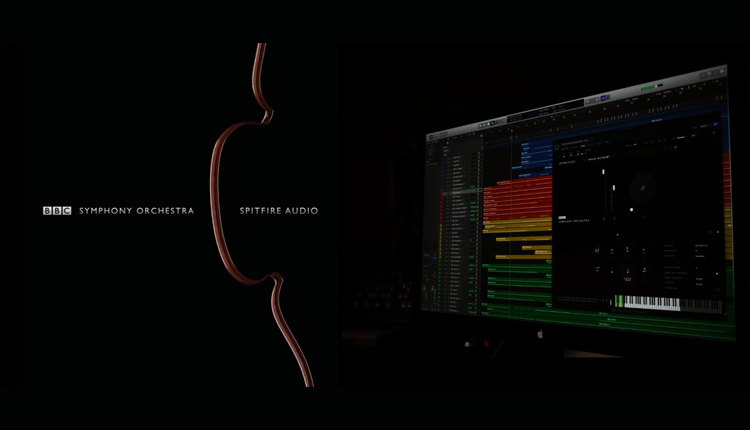Select the highlighted track in the track list
This screenshot has height=430, width=750.
(x=462, y=192)
